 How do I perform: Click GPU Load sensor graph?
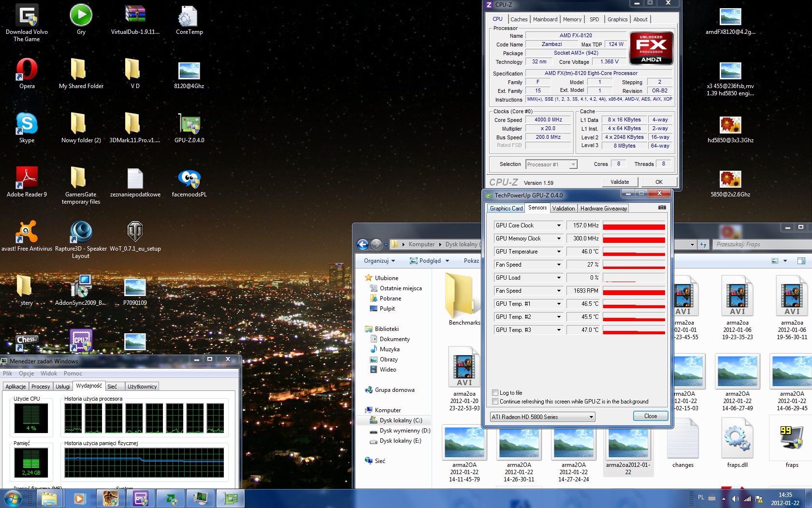(x=634, y=278)
